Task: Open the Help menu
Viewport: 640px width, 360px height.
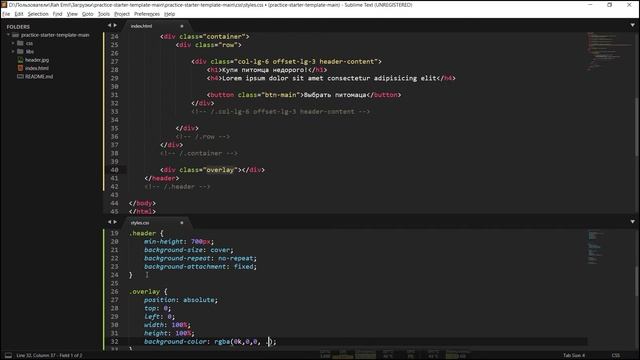Action: [169, 14]
